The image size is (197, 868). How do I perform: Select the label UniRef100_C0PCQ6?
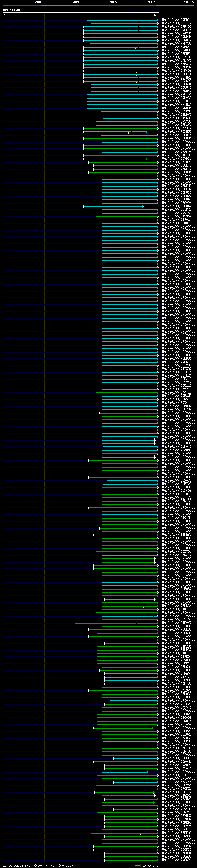[x=177, y=71]
